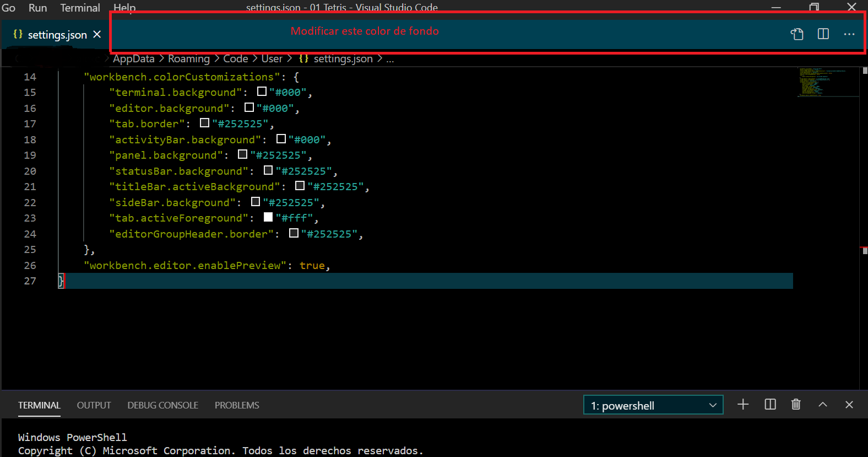Click Roaming in the breadcrumb path
Image resolution: width=868 pixels, height=457 pixels.
click(x=189, y=58)
